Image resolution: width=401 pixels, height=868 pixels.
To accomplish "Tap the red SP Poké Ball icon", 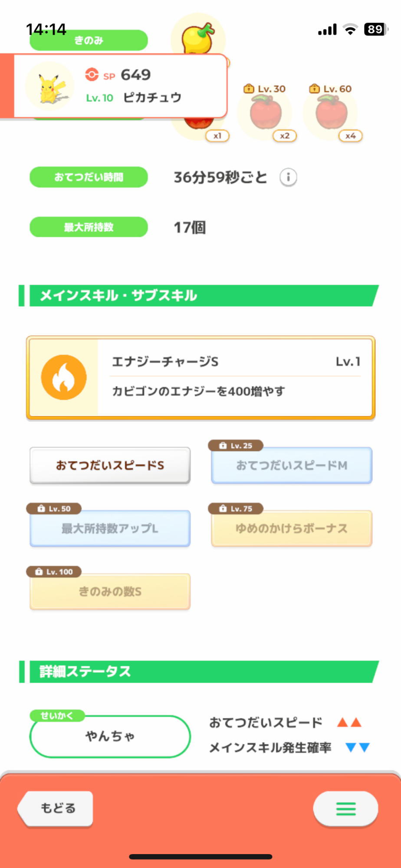I will 92,75.
